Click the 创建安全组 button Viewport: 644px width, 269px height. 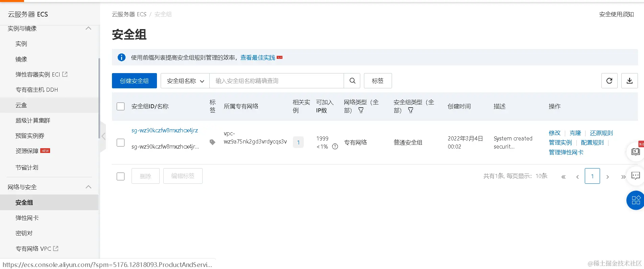(x=134, y=81)
